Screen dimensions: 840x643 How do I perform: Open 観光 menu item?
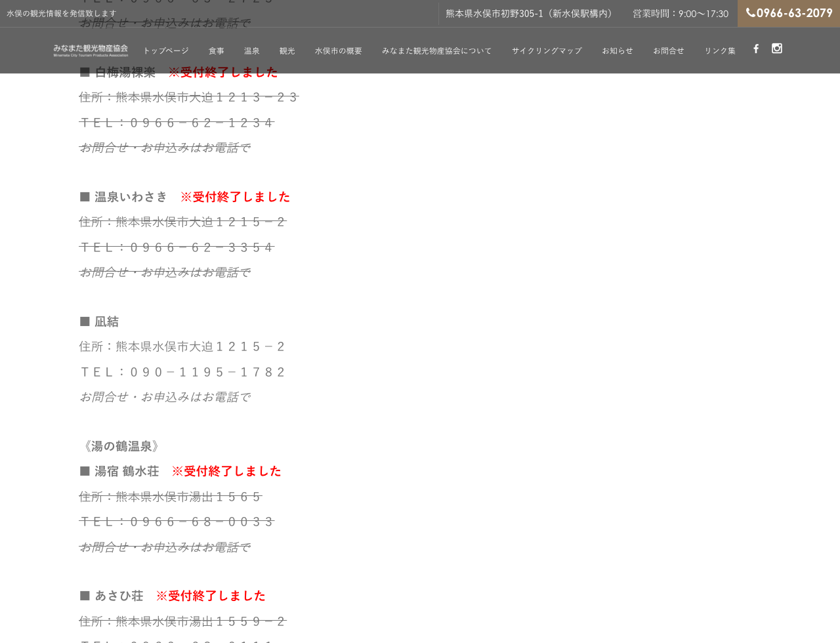[287, 51]
